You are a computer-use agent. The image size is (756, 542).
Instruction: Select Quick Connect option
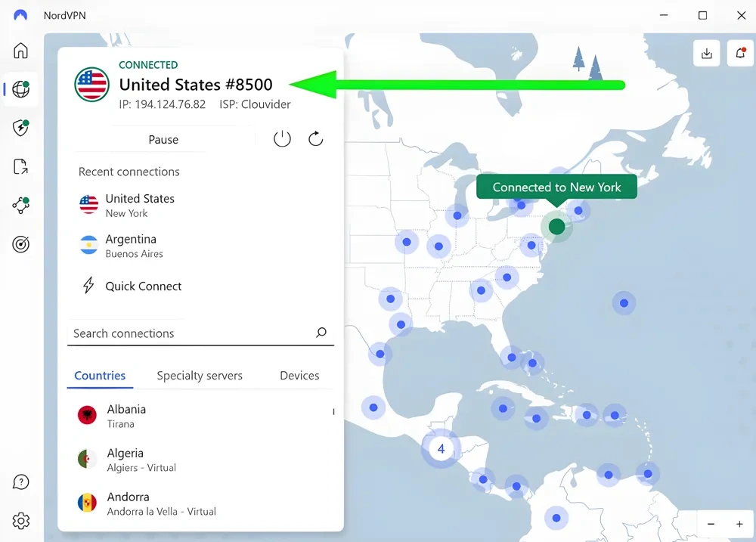click(200, 286)
